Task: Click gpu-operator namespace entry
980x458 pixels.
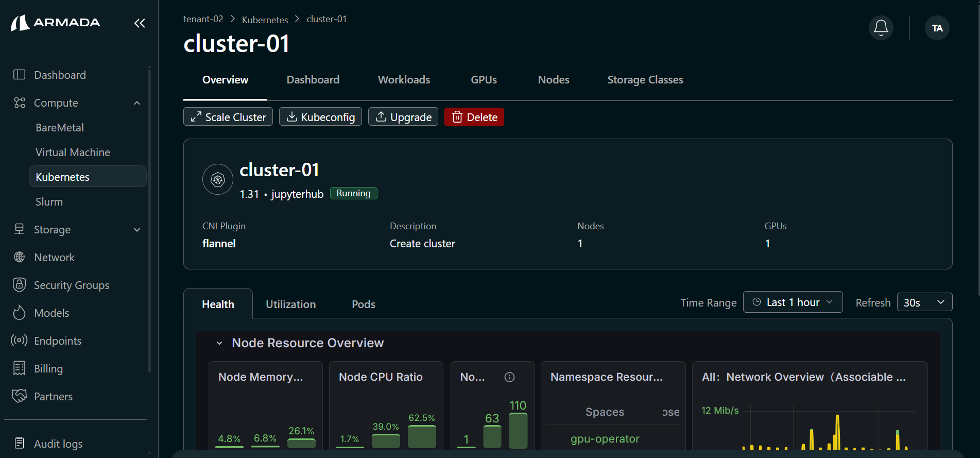Action: [x=605, y=438]
